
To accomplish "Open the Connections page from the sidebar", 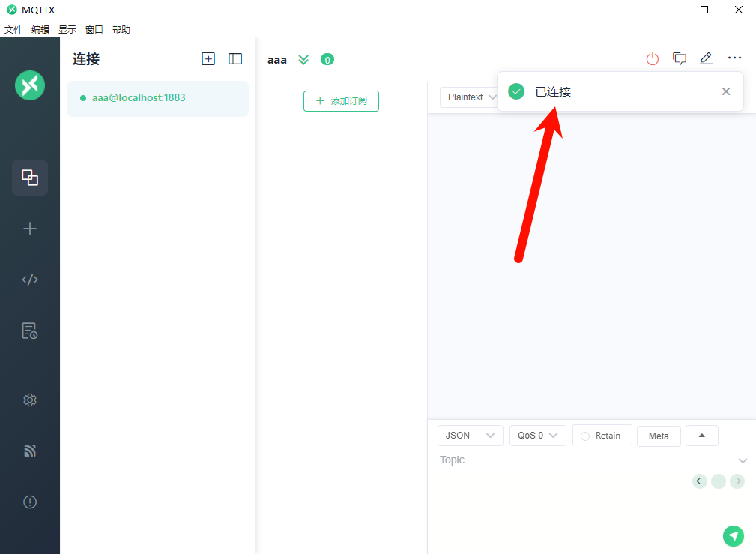I will pyautogui.click(x=30, y=178).
